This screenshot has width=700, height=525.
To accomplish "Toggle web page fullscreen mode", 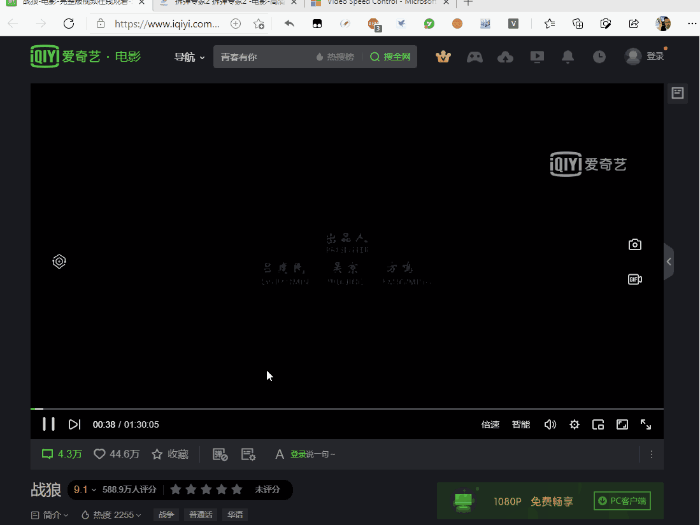I will tap(622, 424).
